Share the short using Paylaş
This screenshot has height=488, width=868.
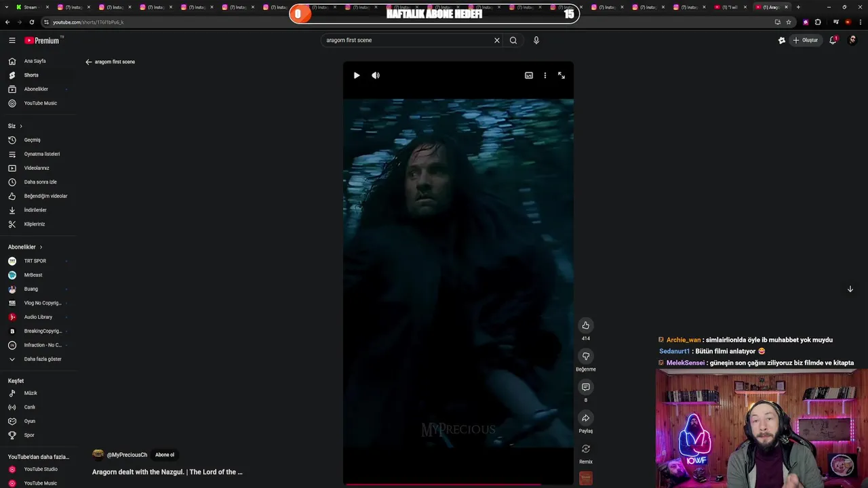point(586,418)
